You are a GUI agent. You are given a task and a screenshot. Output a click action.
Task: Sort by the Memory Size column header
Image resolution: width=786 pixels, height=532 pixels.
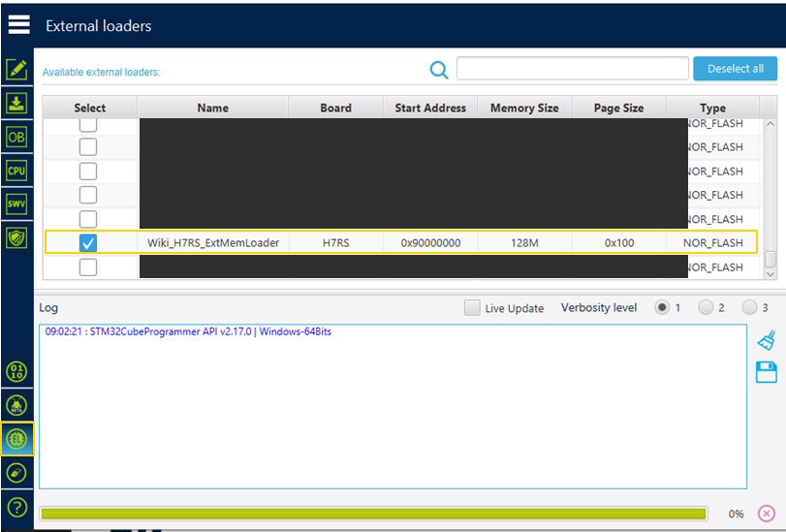(x=524, y=108)
